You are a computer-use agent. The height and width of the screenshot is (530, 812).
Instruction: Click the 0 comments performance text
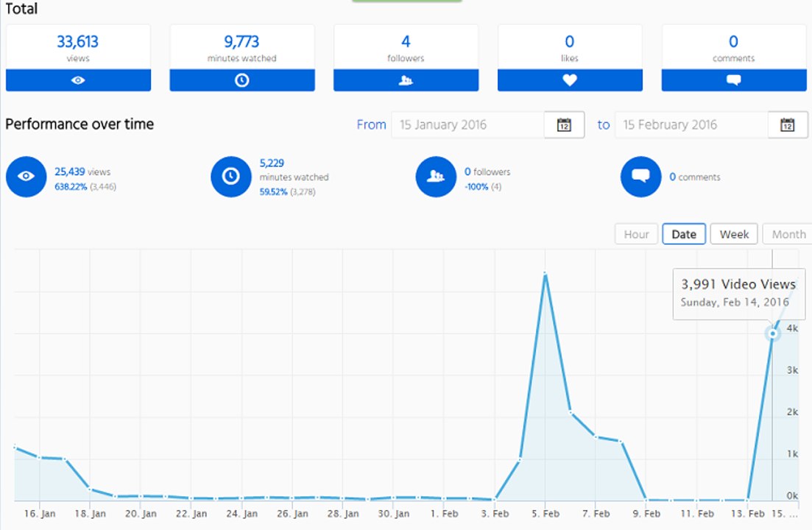[695, 177]
